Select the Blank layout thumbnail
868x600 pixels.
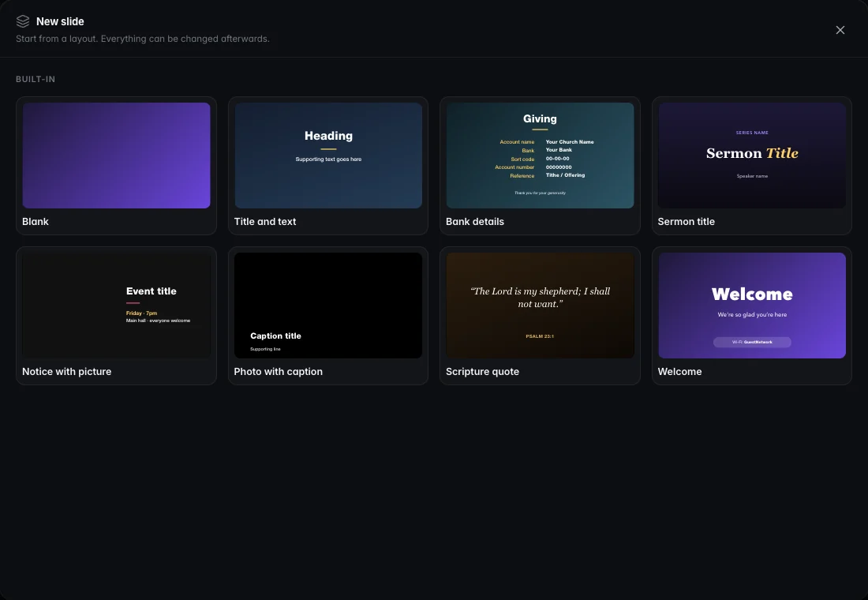click(x=116, y=156)
